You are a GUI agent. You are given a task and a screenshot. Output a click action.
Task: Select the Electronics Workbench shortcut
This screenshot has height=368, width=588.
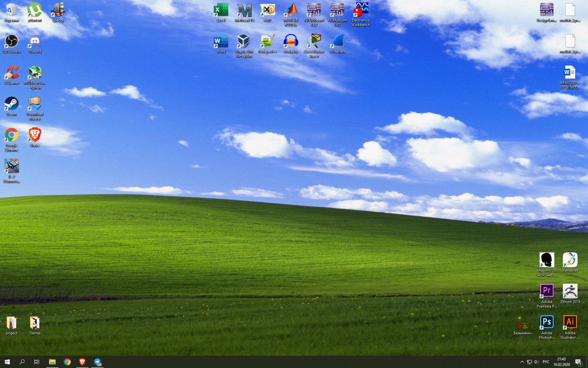coord(361,15)
